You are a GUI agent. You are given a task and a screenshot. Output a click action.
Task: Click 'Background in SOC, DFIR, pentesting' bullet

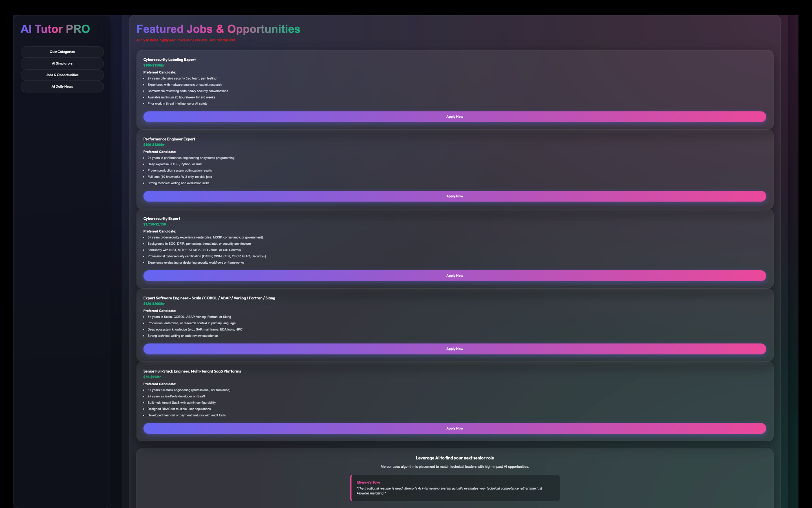(199, 244)
